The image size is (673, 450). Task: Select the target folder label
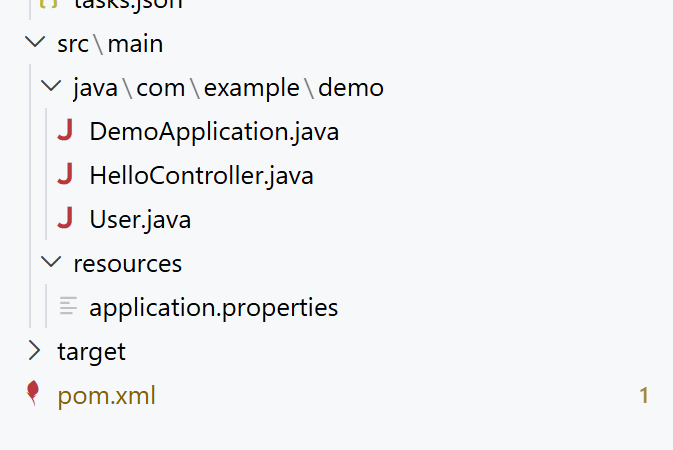(91, 352)
